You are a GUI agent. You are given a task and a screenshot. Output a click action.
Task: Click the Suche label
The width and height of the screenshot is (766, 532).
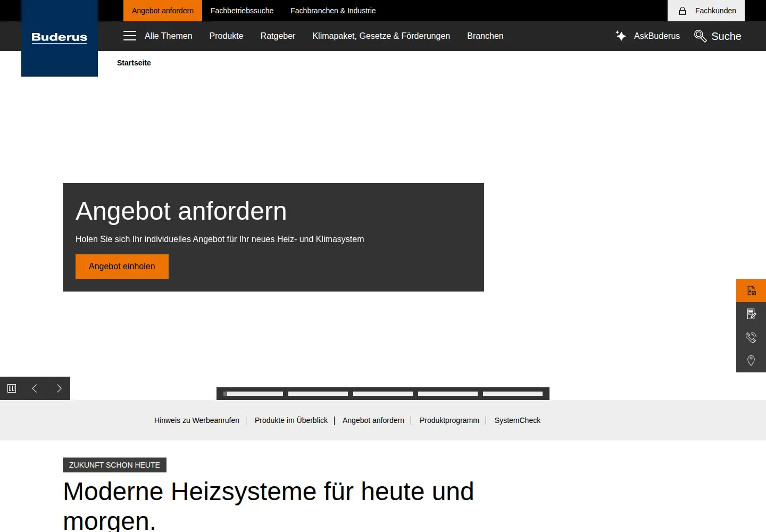coord(726,36)
